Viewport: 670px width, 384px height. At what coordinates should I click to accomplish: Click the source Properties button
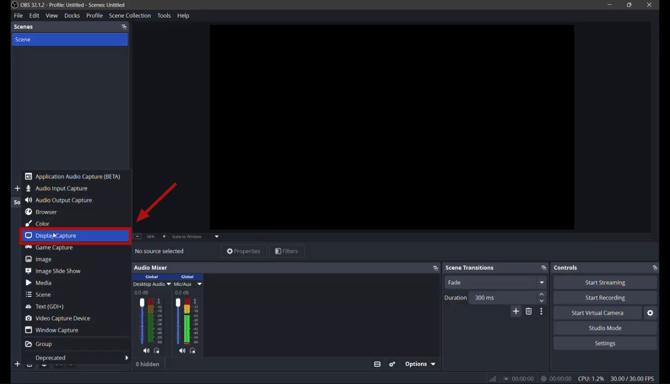click(x=244, y=251)
